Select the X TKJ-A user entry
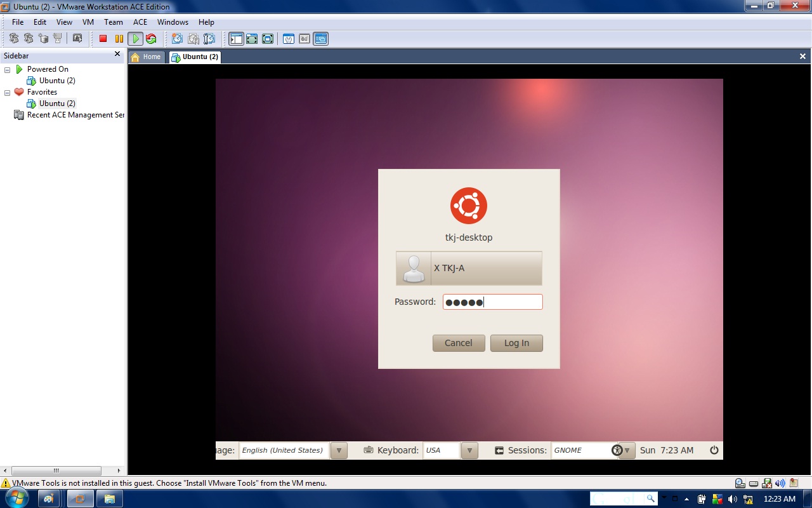Viewport: 812px width, 508px height. click(469, 268)
